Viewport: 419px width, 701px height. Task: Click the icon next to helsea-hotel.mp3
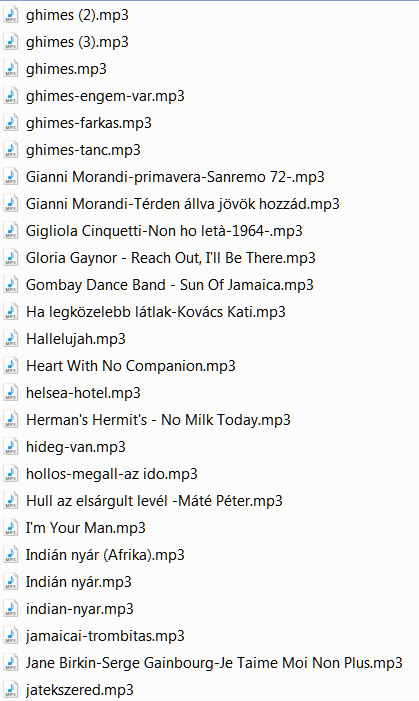tap(11, 393)
